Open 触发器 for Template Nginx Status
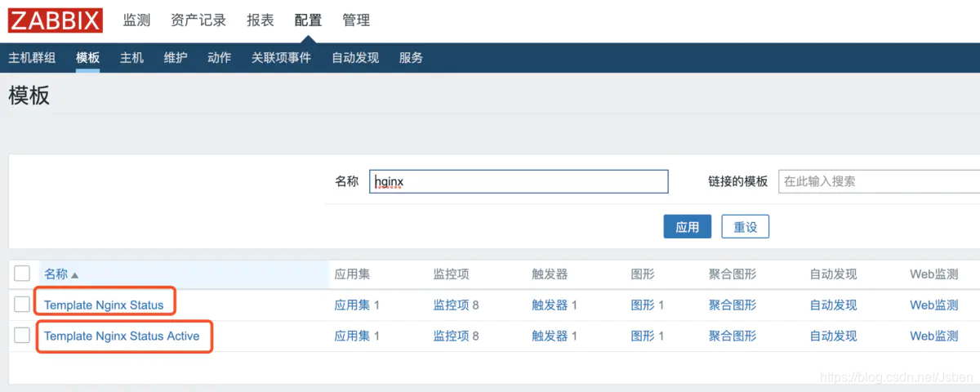 click(550, 305)
